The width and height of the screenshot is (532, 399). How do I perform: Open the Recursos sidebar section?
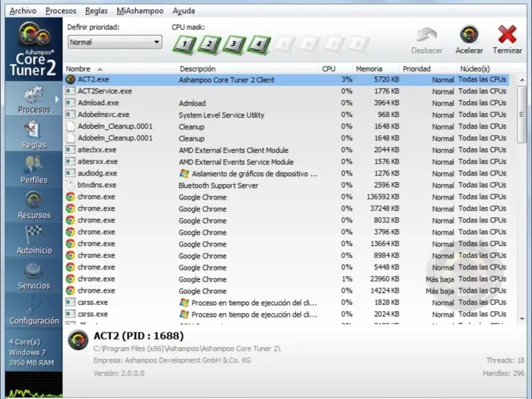[x=34, y=205]
